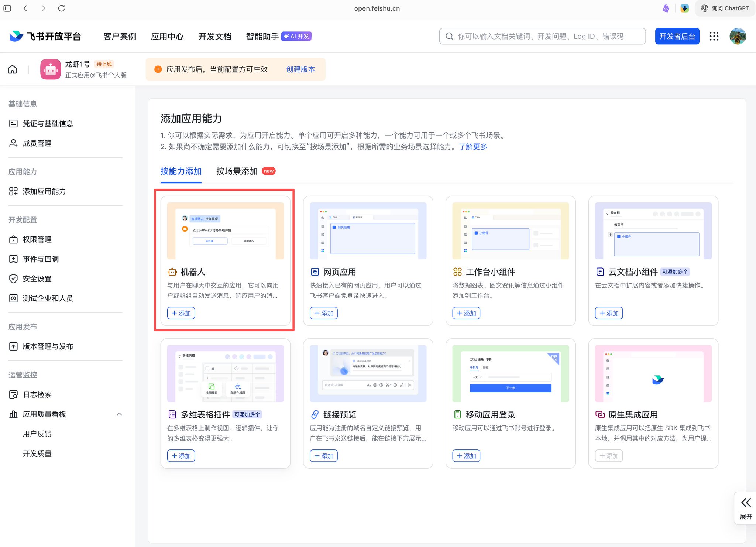Click the 创建版本 link

[300, 69]
